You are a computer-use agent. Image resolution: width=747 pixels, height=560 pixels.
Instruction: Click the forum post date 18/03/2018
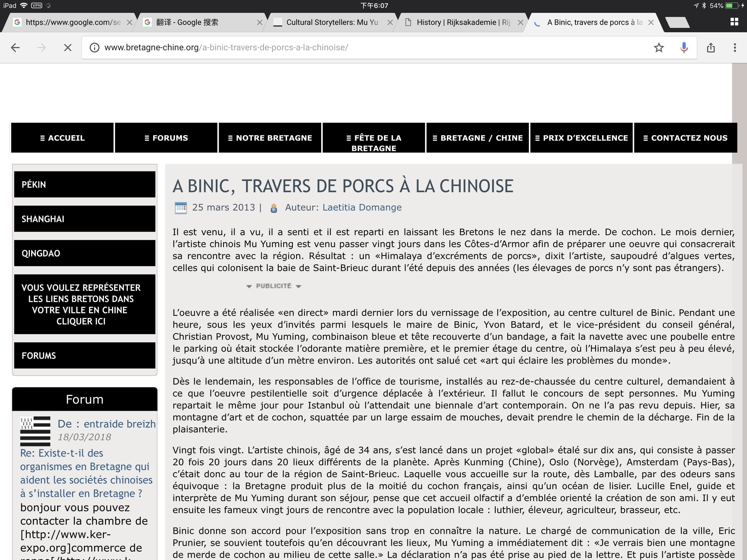coord(84,437)
